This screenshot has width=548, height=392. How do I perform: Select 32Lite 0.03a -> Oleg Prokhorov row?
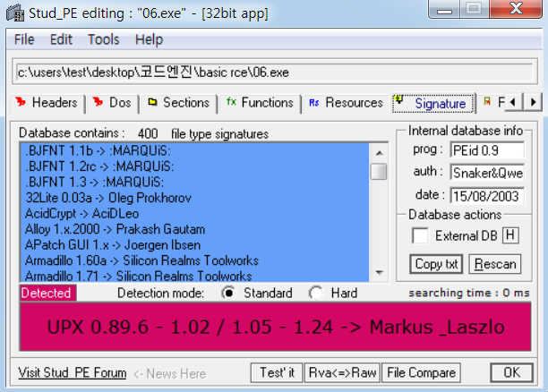point(194,198)
